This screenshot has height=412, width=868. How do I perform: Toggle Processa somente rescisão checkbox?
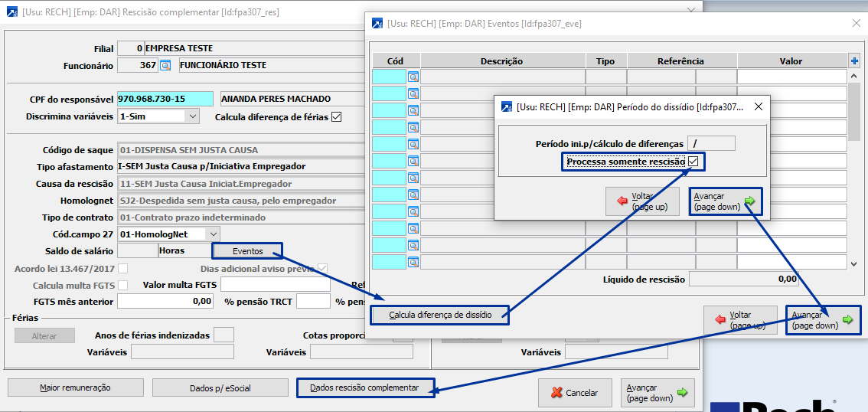(x=693, y=162)
